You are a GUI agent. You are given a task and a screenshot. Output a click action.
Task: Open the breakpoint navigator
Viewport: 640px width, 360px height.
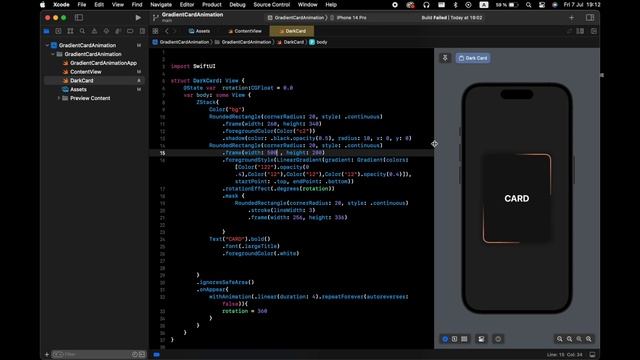click(130, 31)
